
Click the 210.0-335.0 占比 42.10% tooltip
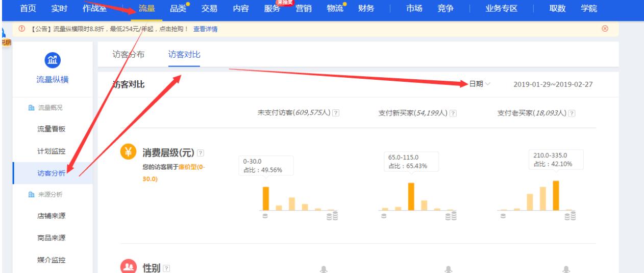pyautogui.click(x=556, y=160)
